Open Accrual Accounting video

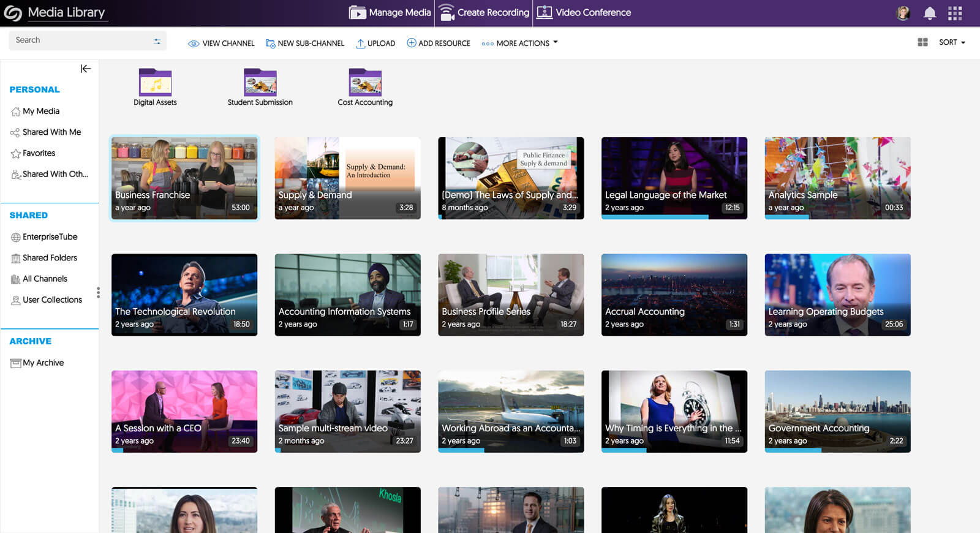(x=674, y=295)
